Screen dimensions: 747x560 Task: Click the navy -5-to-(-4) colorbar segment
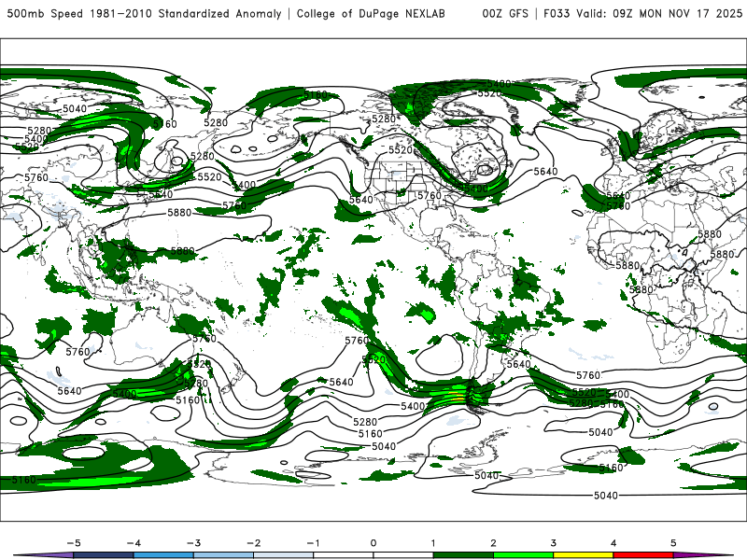pos(104,555)
